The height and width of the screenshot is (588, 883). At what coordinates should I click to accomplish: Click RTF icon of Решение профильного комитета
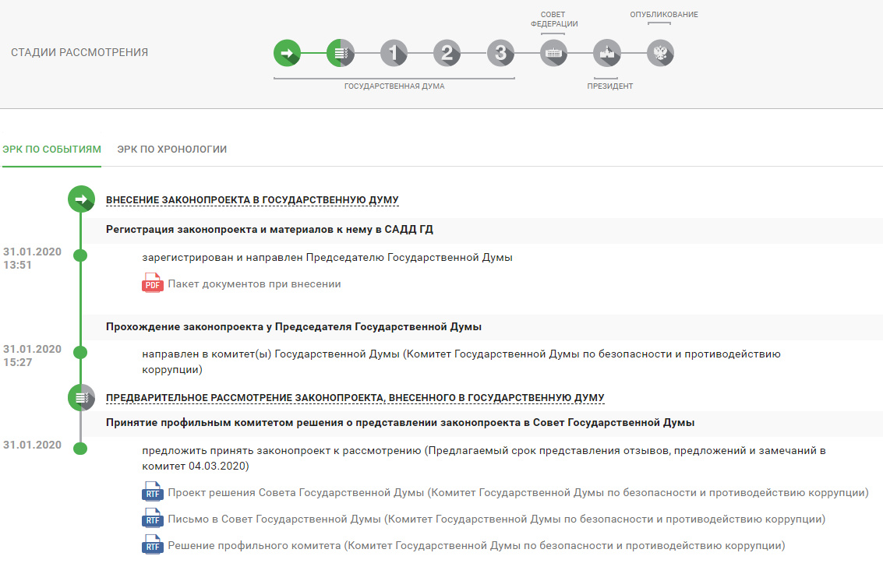(152, 544)
